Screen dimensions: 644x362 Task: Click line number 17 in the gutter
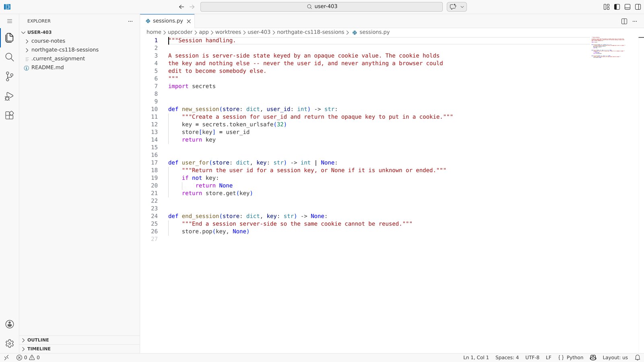(x=155, y=162)
